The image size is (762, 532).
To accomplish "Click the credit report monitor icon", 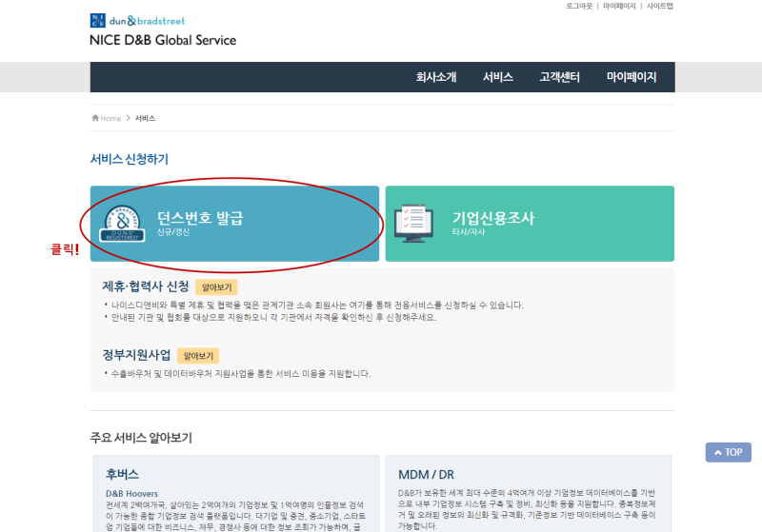I will click(414, 224).
